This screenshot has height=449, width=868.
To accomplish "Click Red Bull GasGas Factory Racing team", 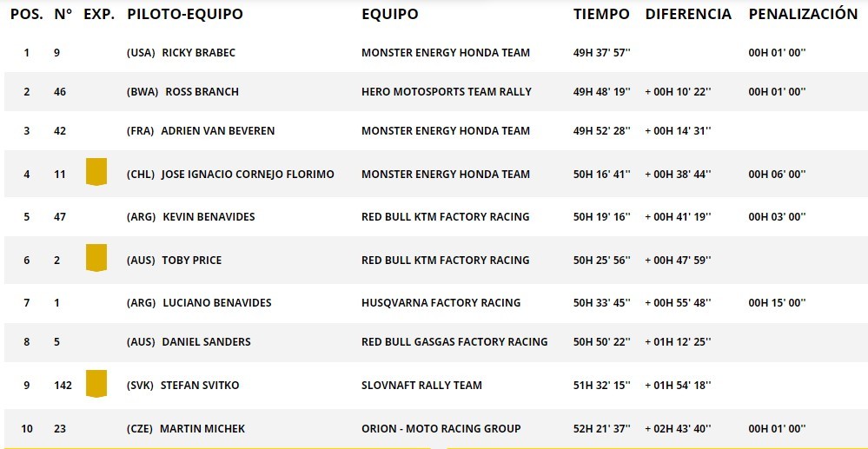I will [x=454, y=342].
